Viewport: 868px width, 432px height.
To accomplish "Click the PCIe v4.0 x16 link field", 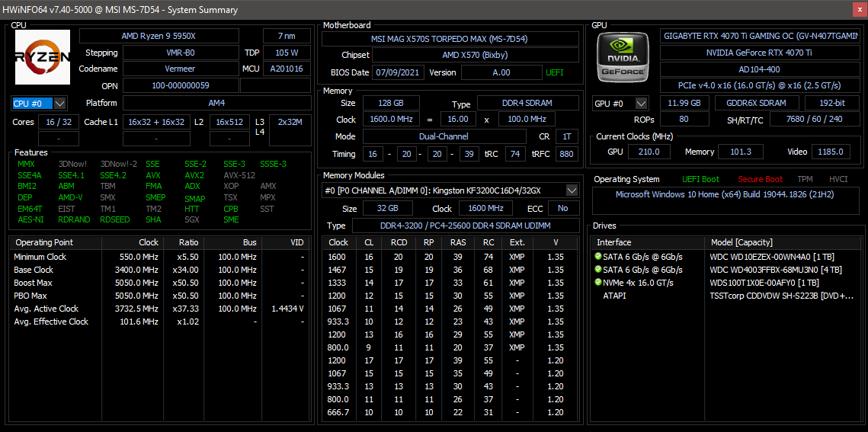I will click(760, 86).
